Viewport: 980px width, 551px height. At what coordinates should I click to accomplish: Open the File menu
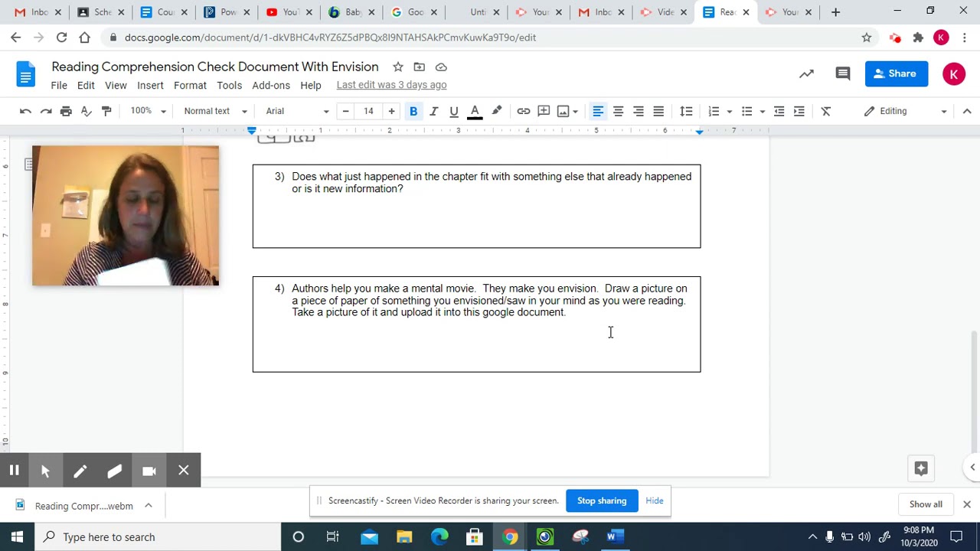tap(59, 85)
